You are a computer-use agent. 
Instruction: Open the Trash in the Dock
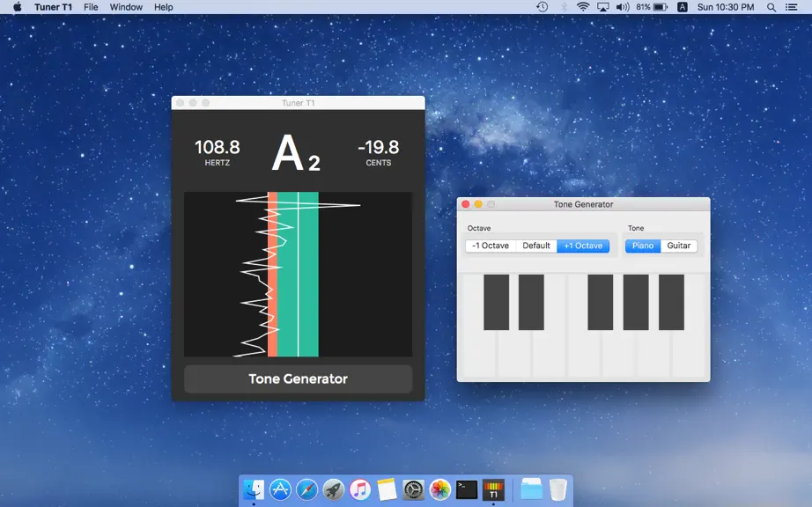[x=557, y=489]
